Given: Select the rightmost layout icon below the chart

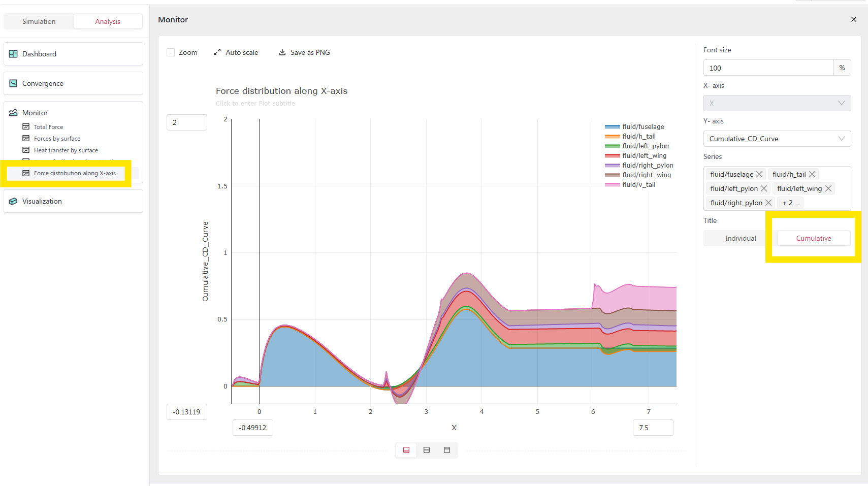Looking at the screenshot, I should point(447,450).
